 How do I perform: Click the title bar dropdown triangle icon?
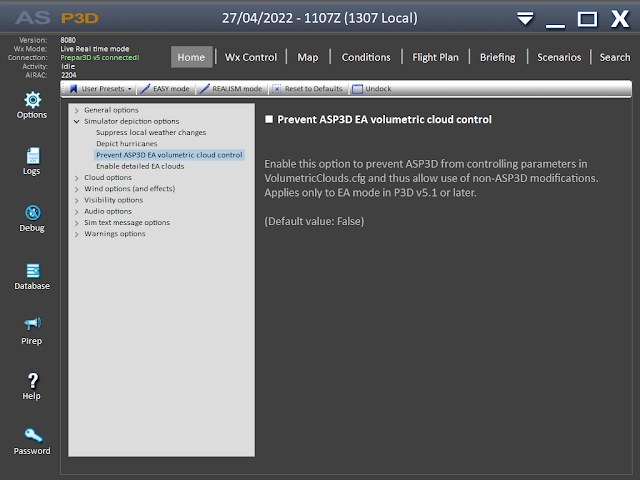[525, 19]
